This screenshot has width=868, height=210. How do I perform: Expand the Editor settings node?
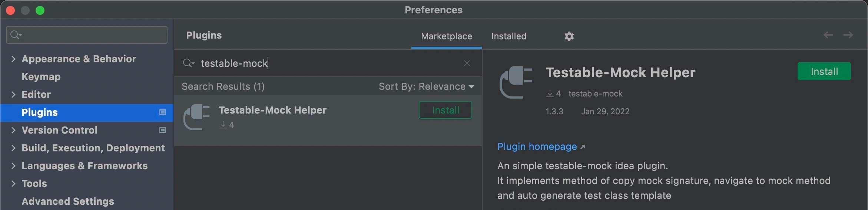[13, 95]
